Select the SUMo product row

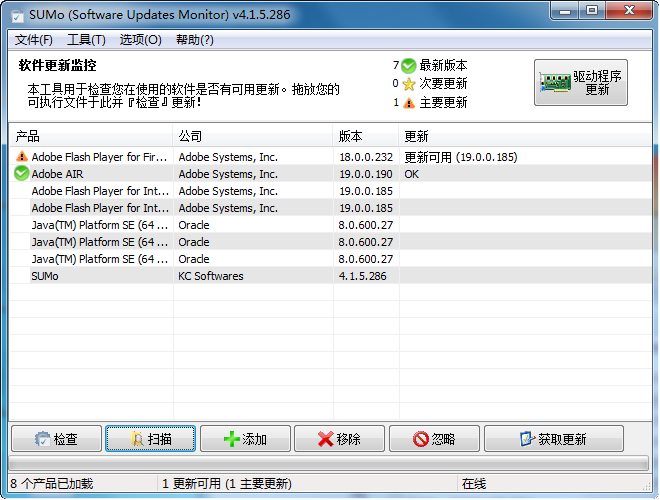pos(331,276)
